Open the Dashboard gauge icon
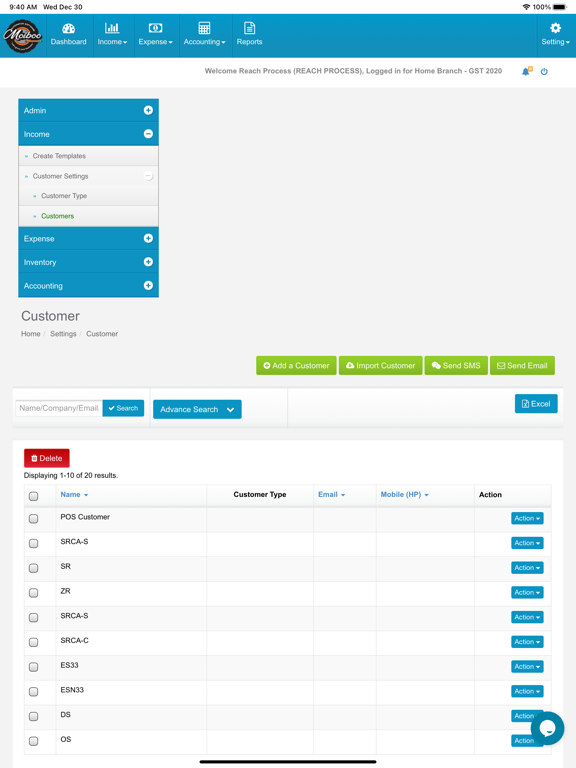Image resolution: width=576 pixels, height=768 pixels. click(69, 28)
